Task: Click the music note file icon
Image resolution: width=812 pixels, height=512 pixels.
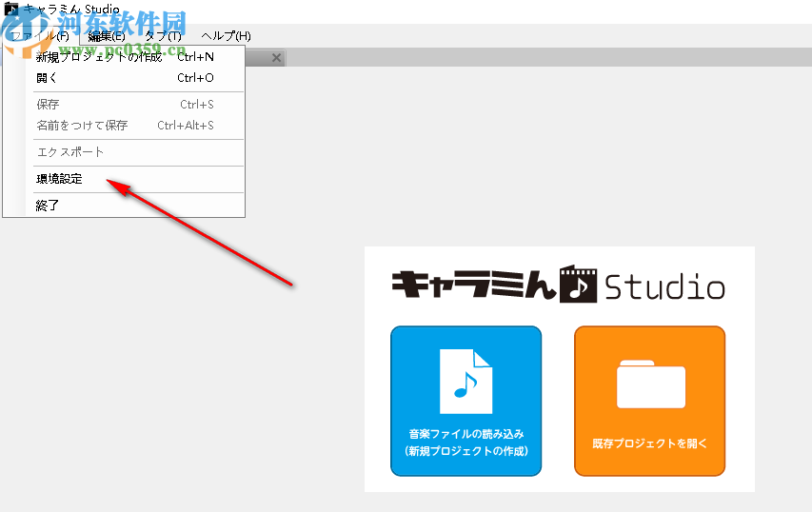Action: click(465, 382)
